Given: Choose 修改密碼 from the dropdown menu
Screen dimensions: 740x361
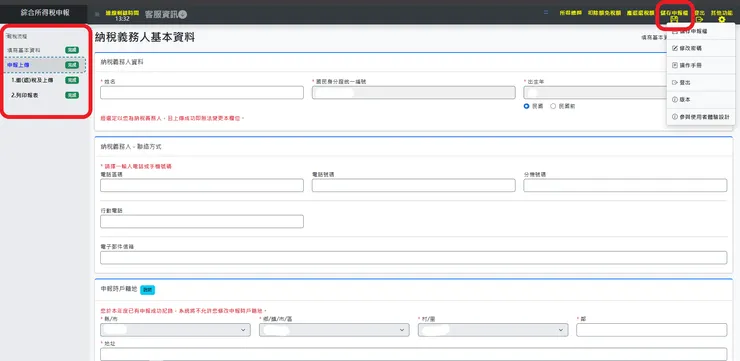Looking at the screenshot, I should pyautogui.click(x=700, y=48).
